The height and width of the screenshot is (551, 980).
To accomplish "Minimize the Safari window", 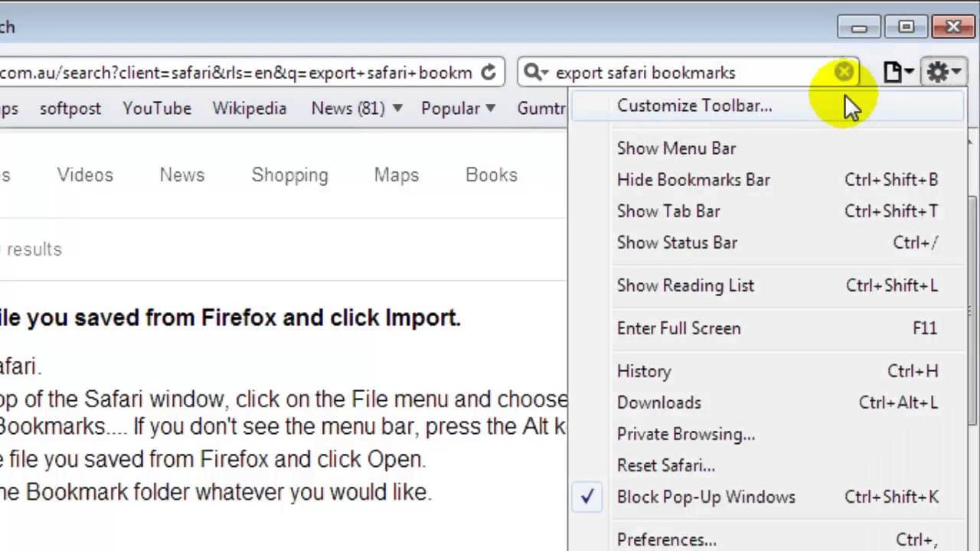I will click(x=859, y=28).
